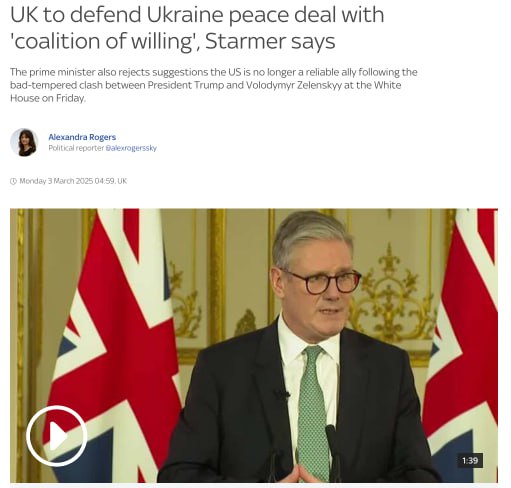The width and height of the screenshot is (511, 488).
Task: Click the subheading paragraph about the prime minister
Action: click(x=214, y=85)
